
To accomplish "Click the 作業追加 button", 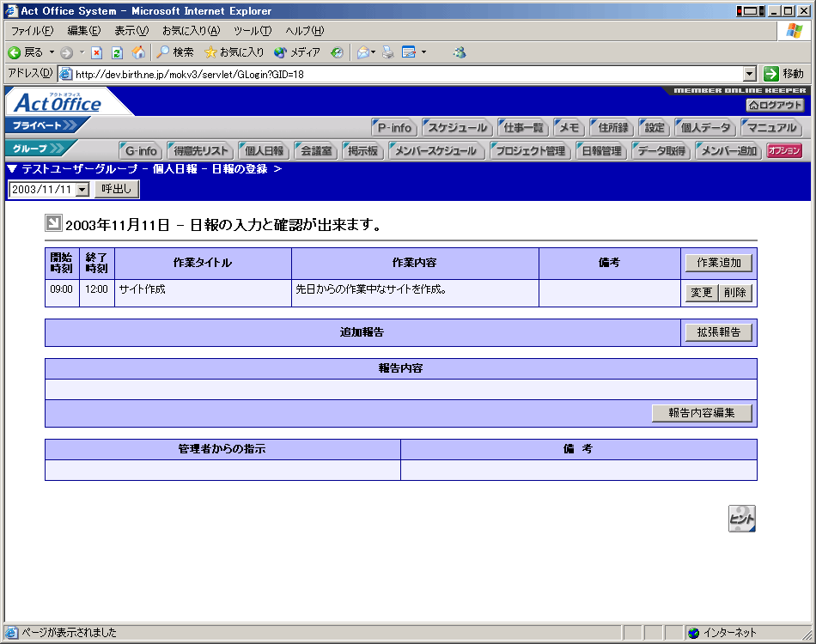I will click(x=719, y=263).
